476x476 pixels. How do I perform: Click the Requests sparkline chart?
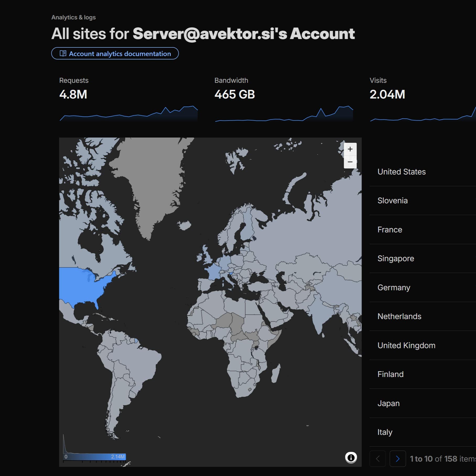[129, 113]
